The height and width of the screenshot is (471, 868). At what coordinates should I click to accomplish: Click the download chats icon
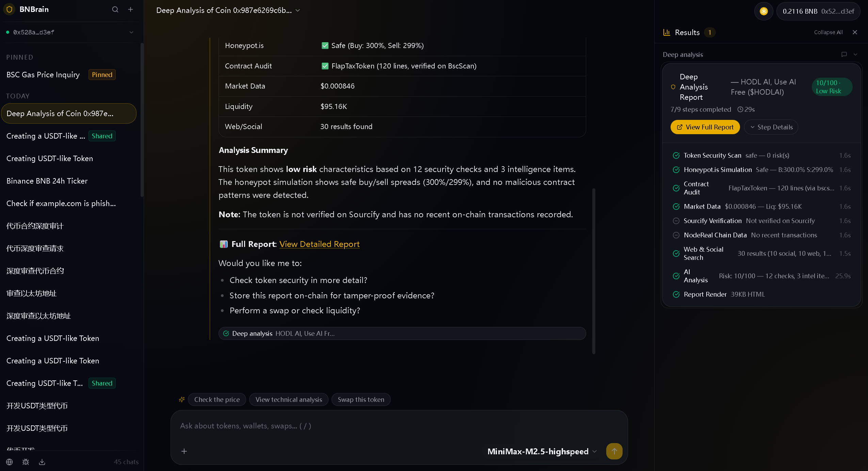pyautogui.click(x=42, y=462)
